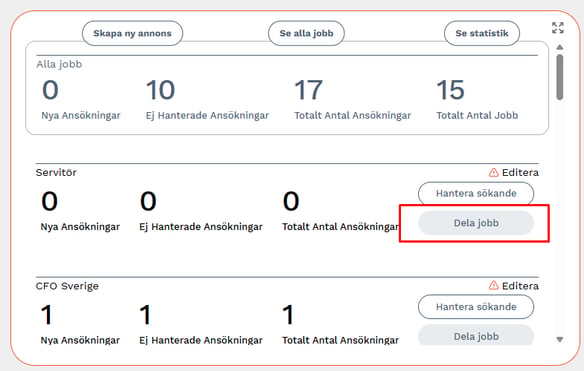The width and height of the screenshot is (584, 371).
Task: Click the fullscreen expand icon
Action: coord(558,28)
